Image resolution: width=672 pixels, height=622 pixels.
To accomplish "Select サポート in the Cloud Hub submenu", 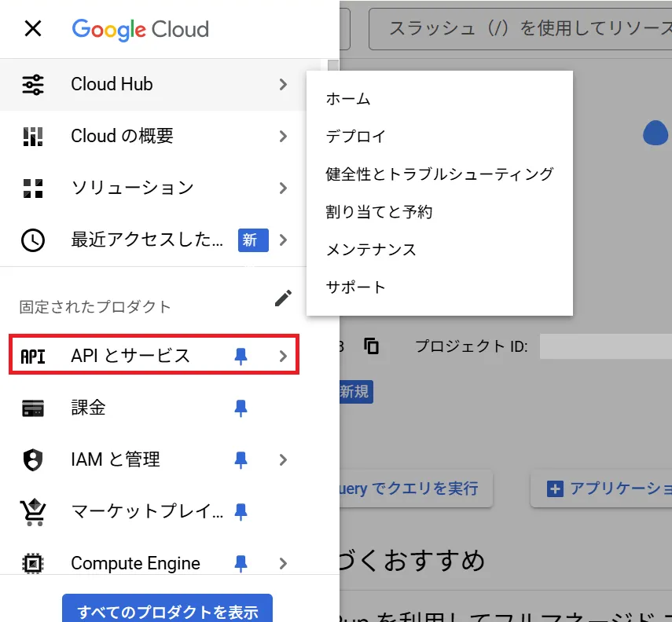I will coord(439,287).
